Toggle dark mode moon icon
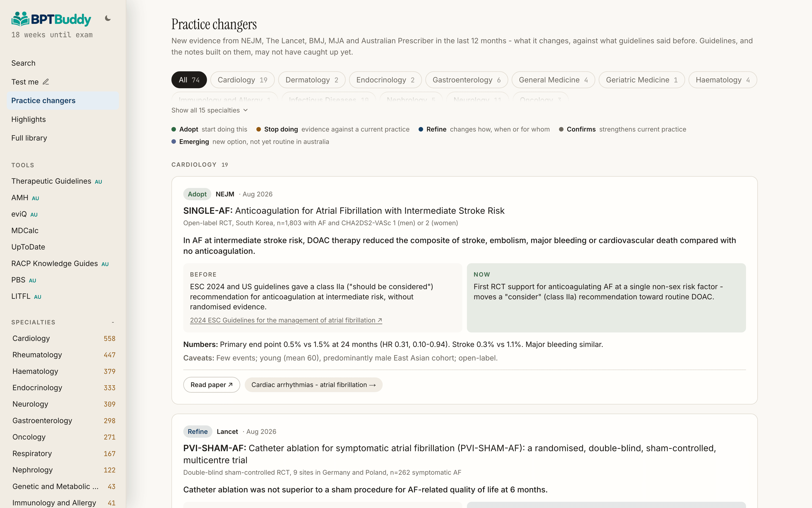Image resolution: width=812 pixels, height=508 pixels. tap(108, 18)
